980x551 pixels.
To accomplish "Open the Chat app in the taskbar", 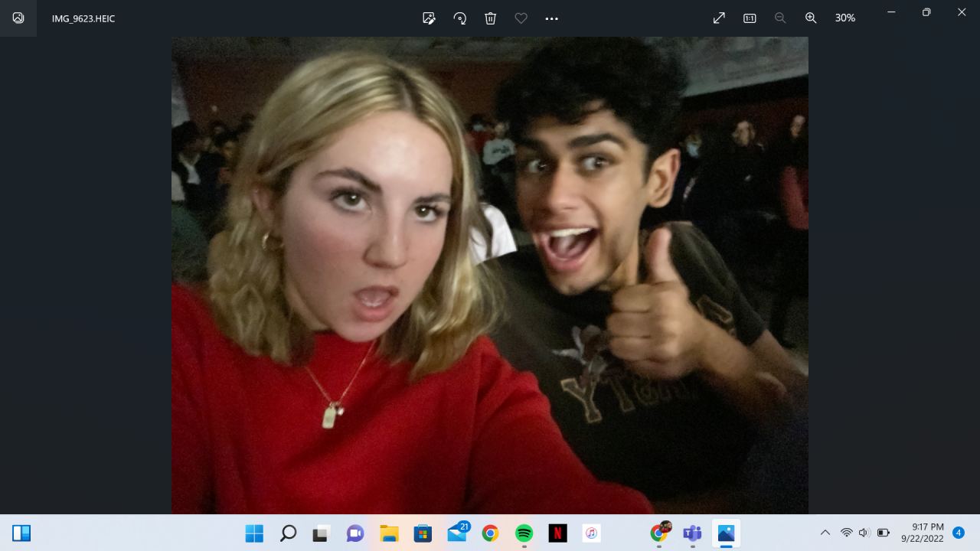I will 355,533.
